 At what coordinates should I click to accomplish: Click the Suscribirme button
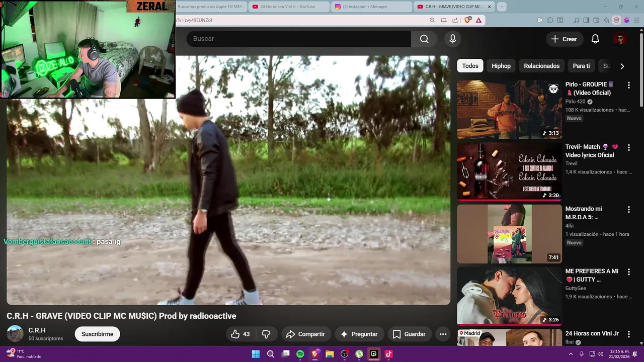tap(98, 334)
